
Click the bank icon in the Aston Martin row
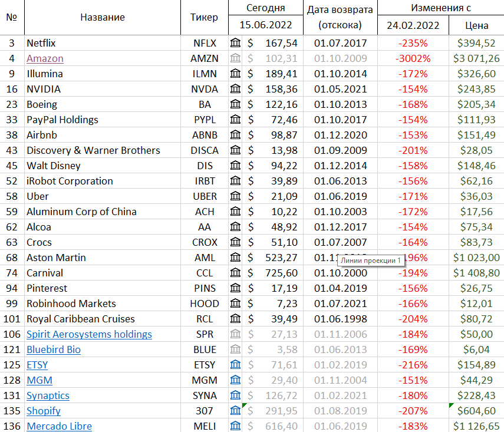235,258
